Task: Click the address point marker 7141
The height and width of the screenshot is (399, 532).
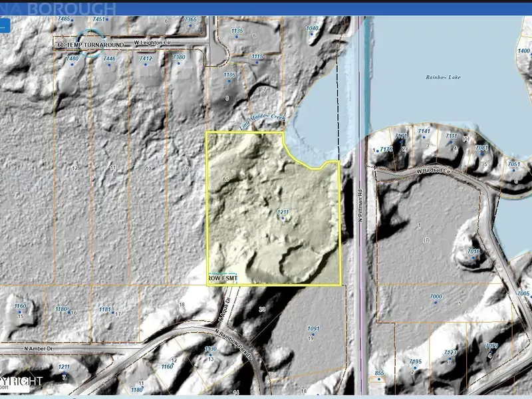Action: [x=424, y=138]
